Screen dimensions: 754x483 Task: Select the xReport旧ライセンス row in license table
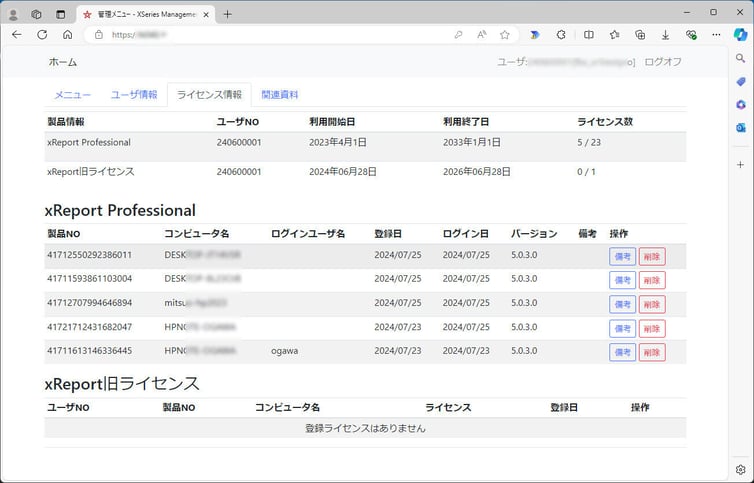(x=365, y=172)
